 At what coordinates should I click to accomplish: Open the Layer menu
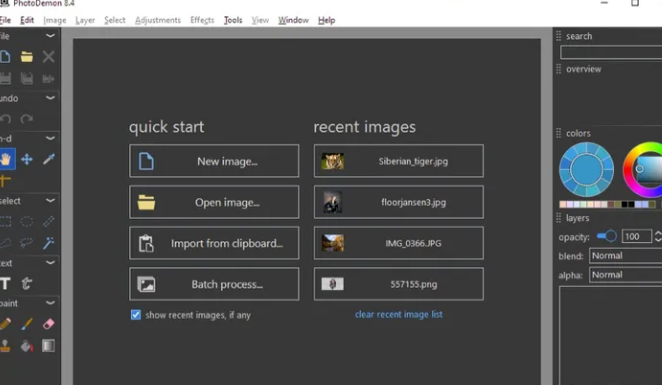[85, 20]
